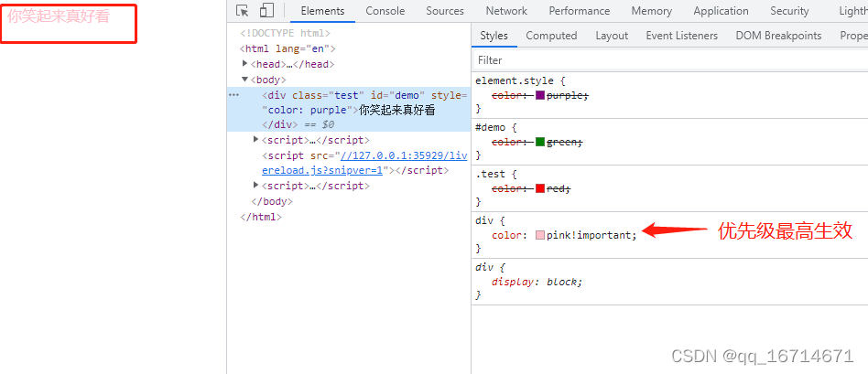Switch to the Sources tab
Image resolution: width=868 pixels, height=374 pixels.
[445, 11]
